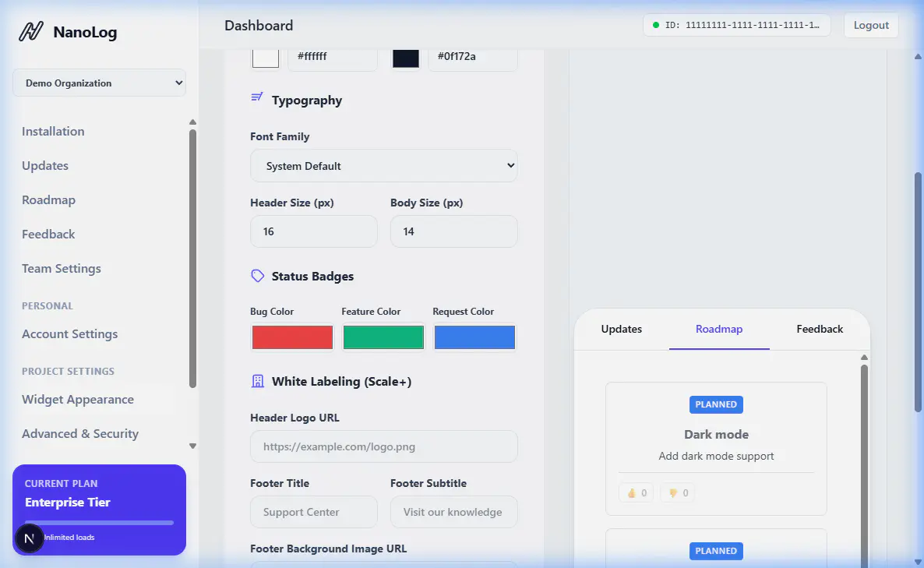Viewport: 924px width, 568px height.
Task: Open the Demo Organization selector
Action: click(99, 83)
